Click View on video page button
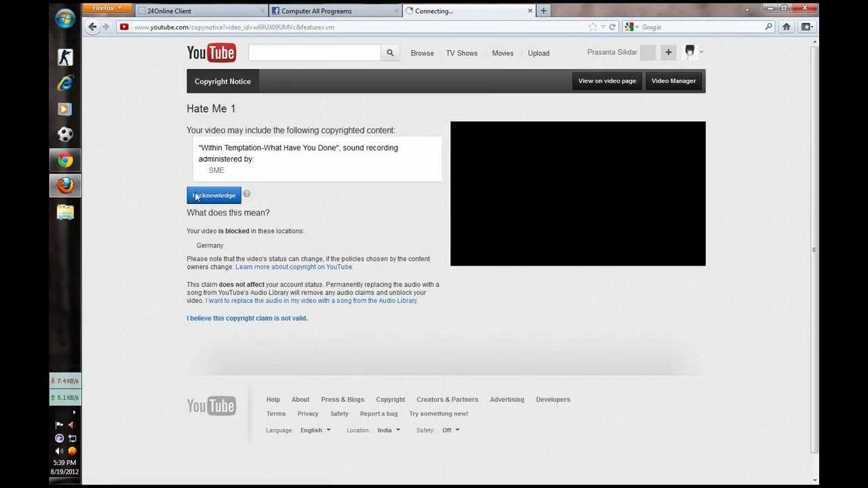The image size is (868, 488). pos(607,81)
